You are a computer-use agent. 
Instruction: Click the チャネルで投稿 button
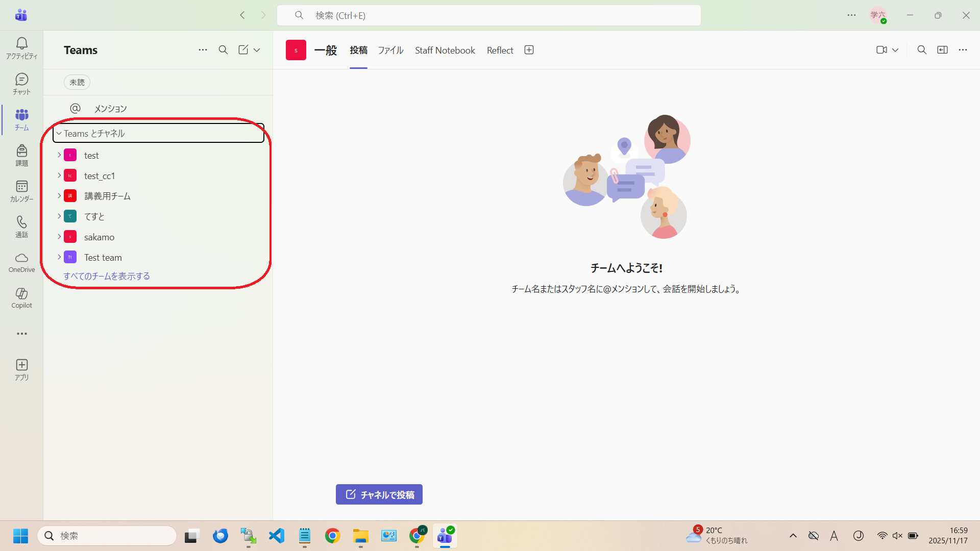point(379,494)
